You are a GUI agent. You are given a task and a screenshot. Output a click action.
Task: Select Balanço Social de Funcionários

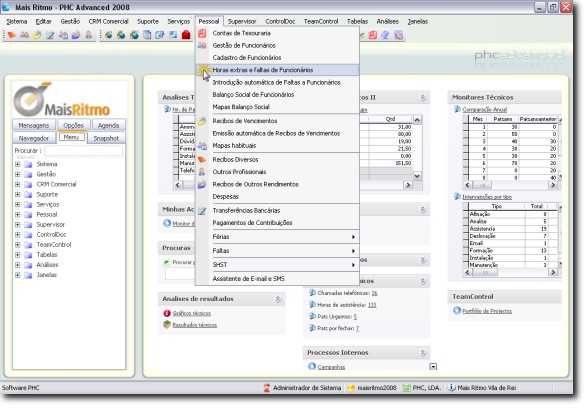(x=277, y=95)
